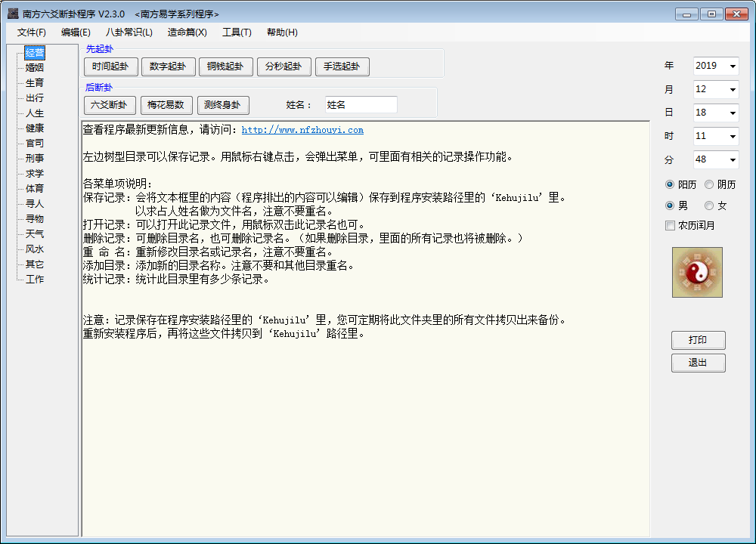Select 生育 in the tree list
Viewport: 756px width, 544px height.
(35, 83)
